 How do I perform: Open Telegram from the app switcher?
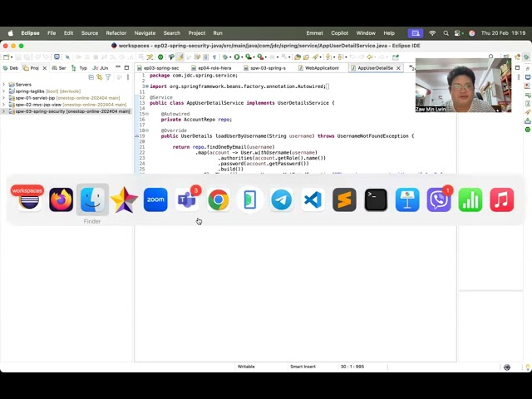click(281, 199)
